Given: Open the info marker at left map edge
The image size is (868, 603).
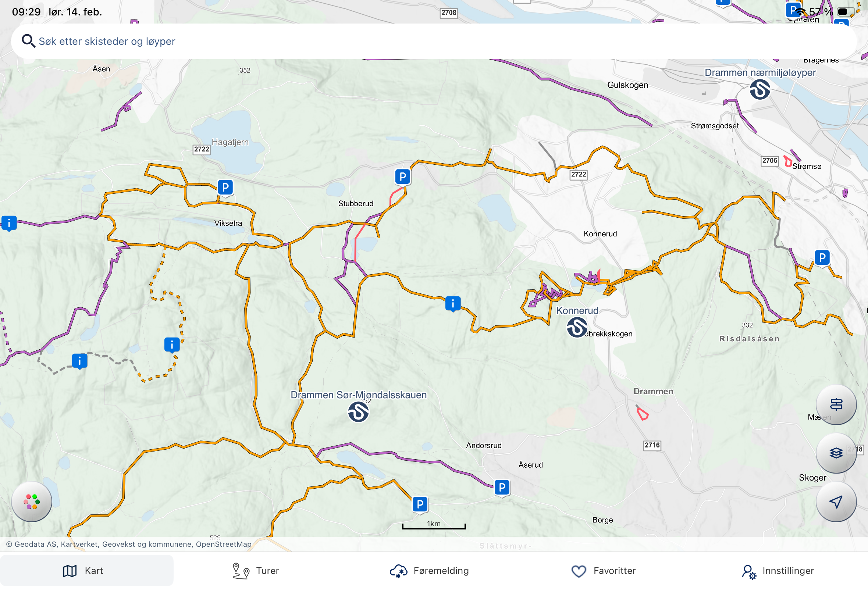Looking at the screenshot, I should point(9,223).
